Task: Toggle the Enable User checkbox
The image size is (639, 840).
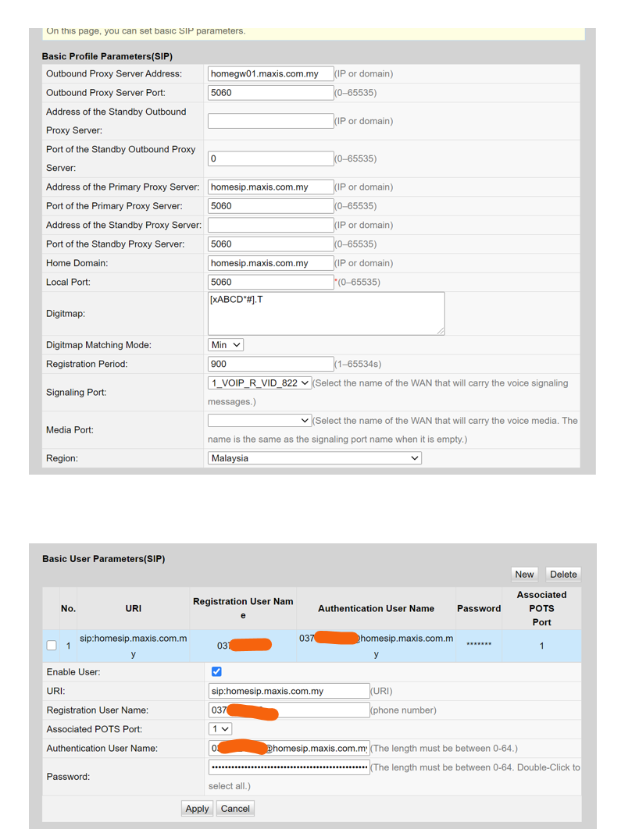Action: (216, 672)
